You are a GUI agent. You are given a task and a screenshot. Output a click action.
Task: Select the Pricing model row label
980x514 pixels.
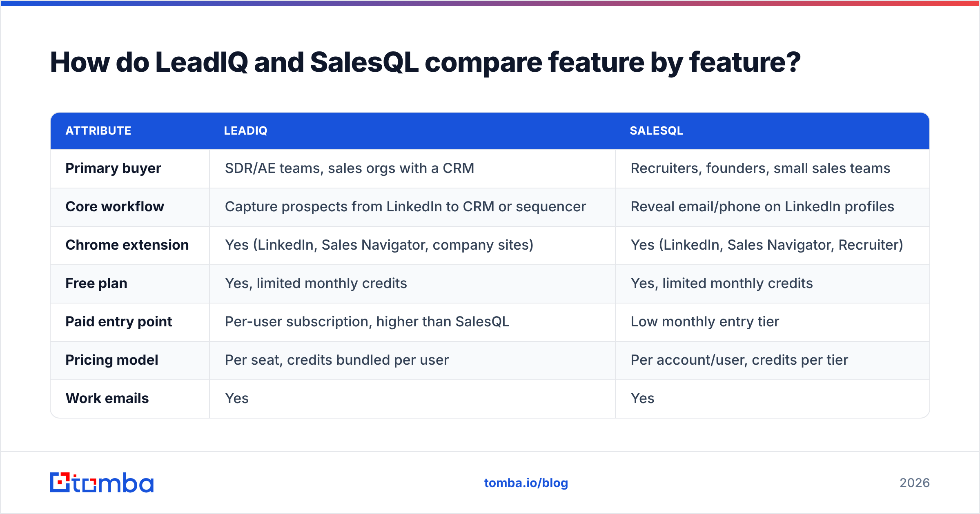[112, 360]
